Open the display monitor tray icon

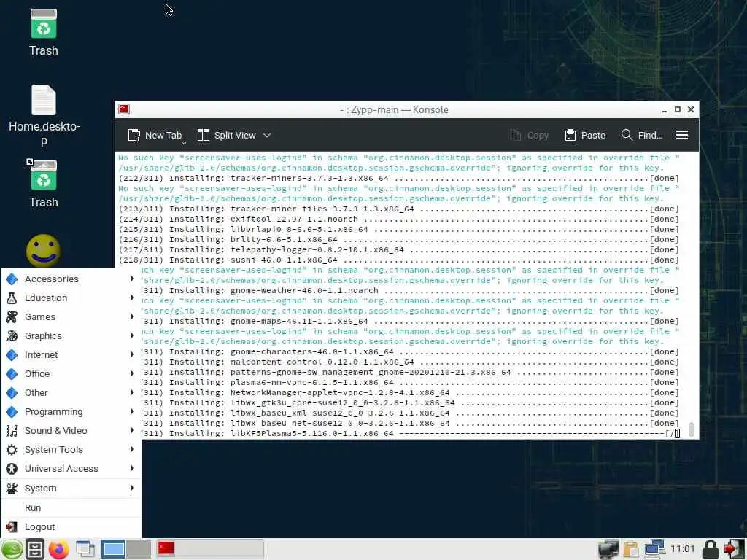608,550
